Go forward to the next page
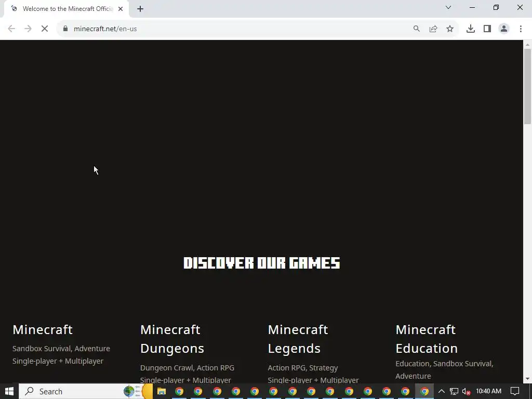 click(x=28, y=29)
